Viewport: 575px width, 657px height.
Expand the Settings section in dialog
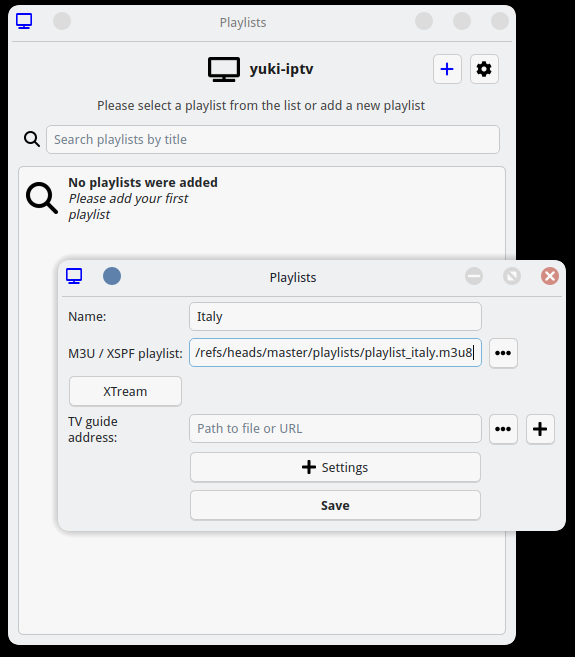coord(335,467)
